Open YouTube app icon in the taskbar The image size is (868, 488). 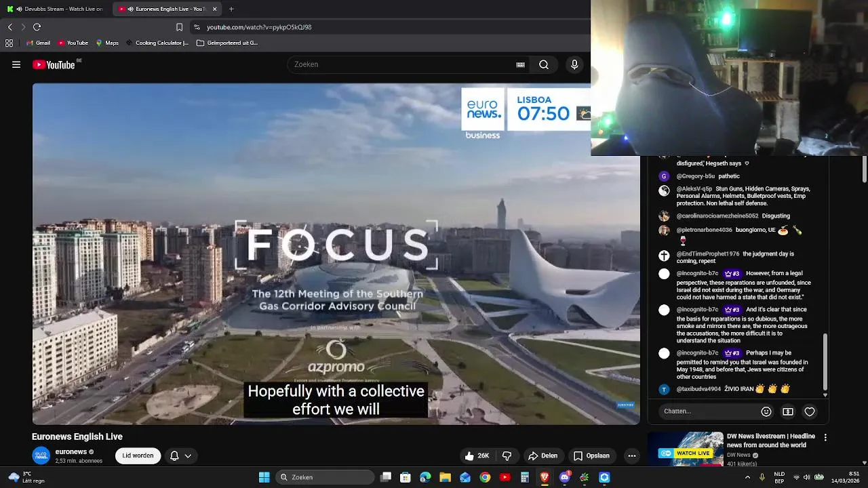[x=505, y=477]
